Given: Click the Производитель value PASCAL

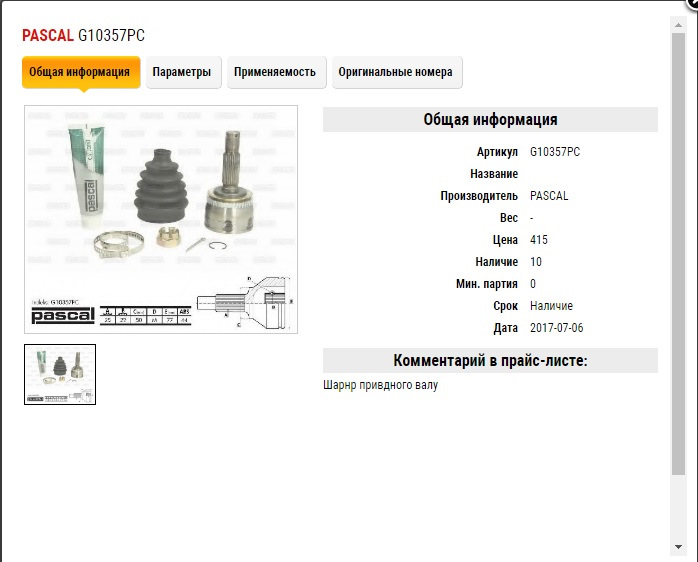Looking at the screenshot, I should point(549,196).
